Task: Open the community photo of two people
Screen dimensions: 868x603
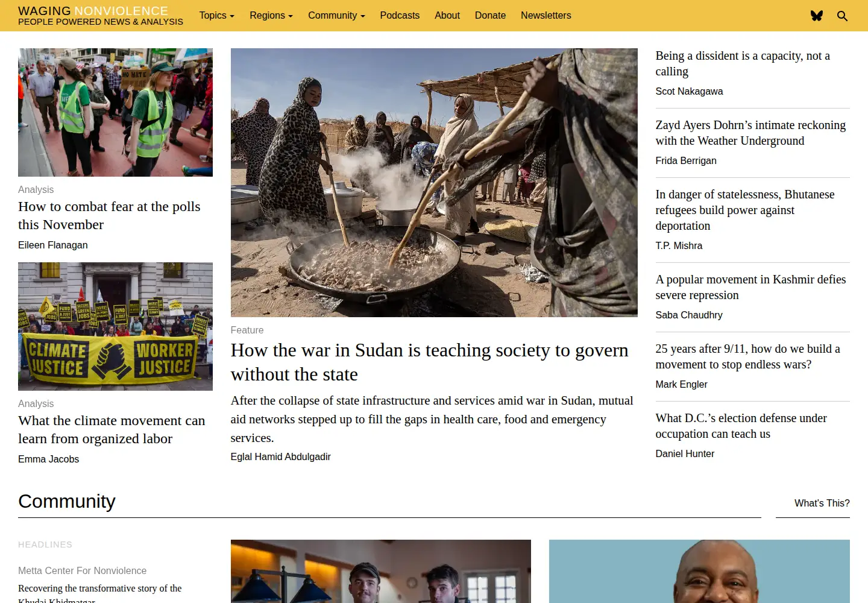Action: point(381,571)
